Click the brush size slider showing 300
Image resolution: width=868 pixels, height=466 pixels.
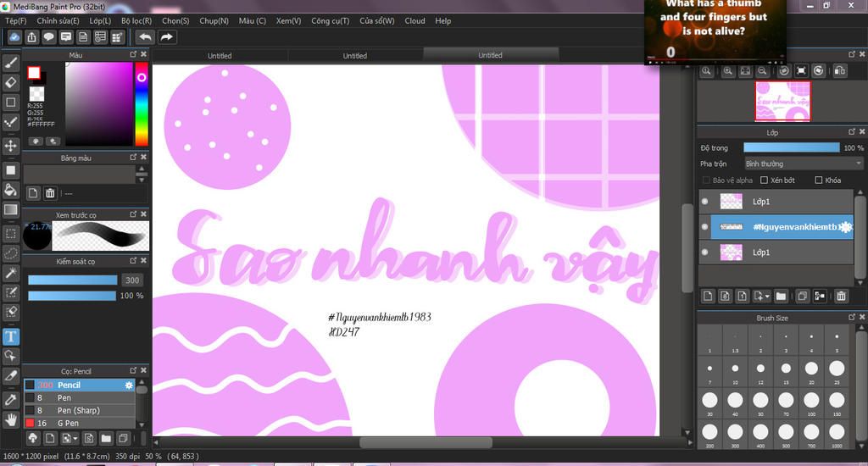point(73,280)
